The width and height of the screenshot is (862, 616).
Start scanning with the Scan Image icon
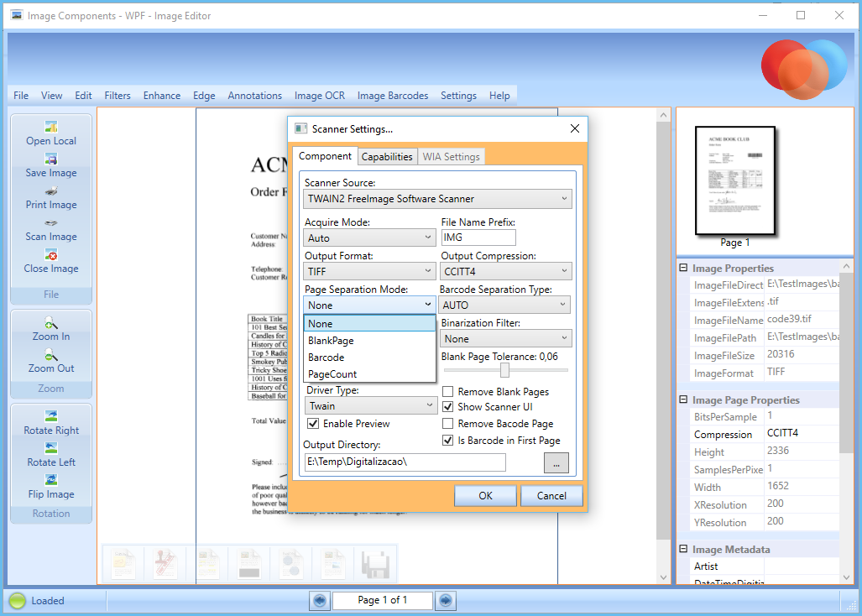click(51, 223)
